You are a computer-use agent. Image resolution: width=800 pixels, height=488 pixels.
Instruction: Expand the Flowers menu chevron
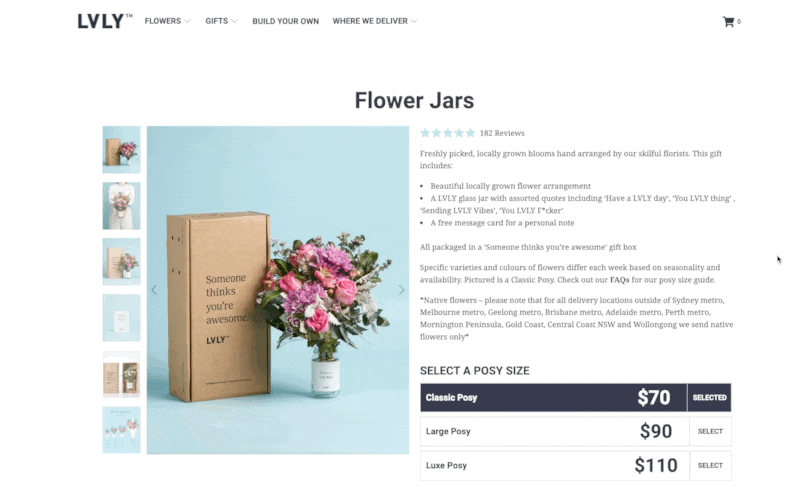pos(188,21)
